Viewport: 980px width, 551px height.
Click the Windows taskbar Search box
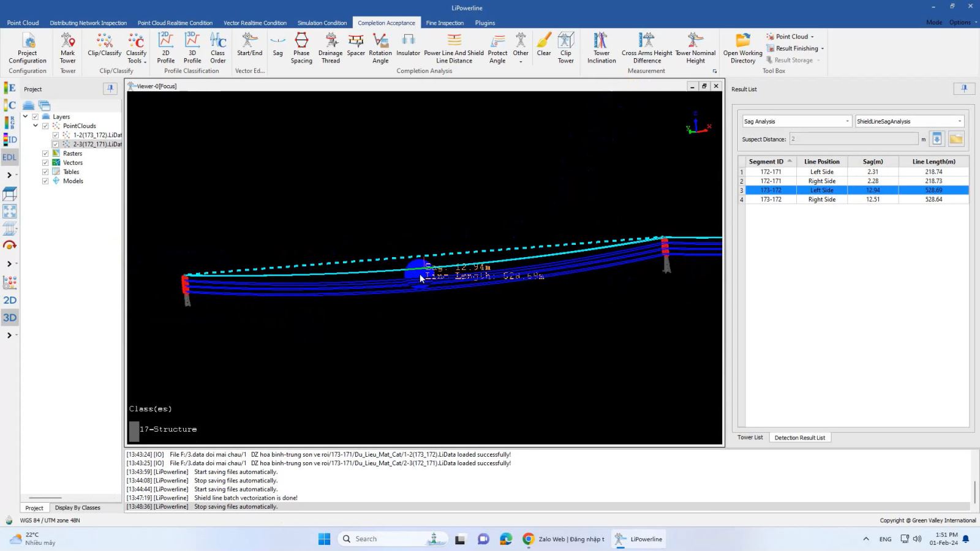click(393, 539)
